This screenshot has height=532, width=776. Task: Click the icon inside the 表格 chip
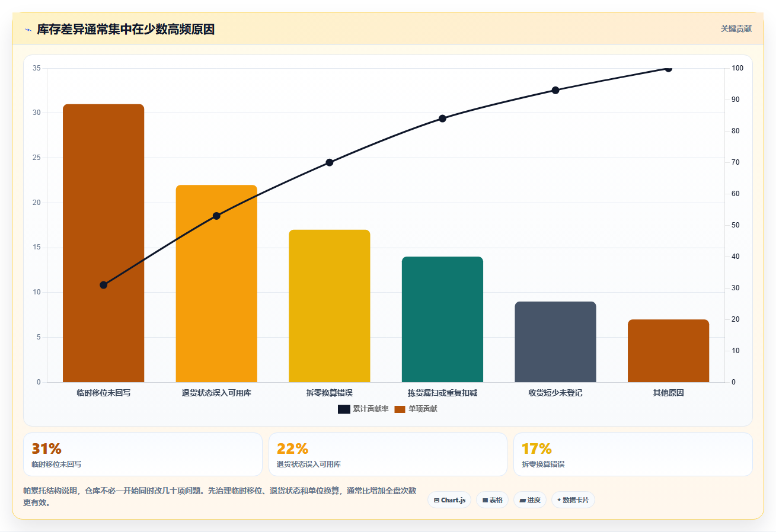485,501
